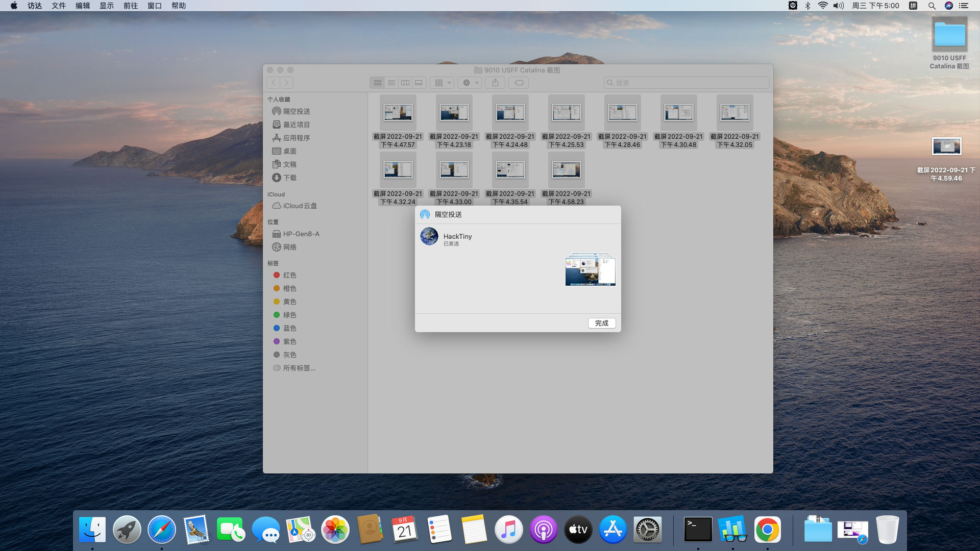980x551 pixels.
Task: Select the 红色 tag
Action: coord(289,275)
